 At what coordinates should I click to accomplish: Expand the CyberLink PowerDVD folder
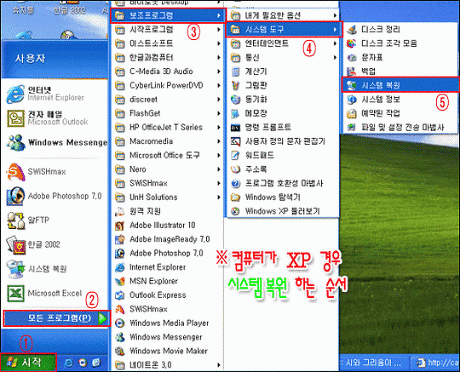168,85
